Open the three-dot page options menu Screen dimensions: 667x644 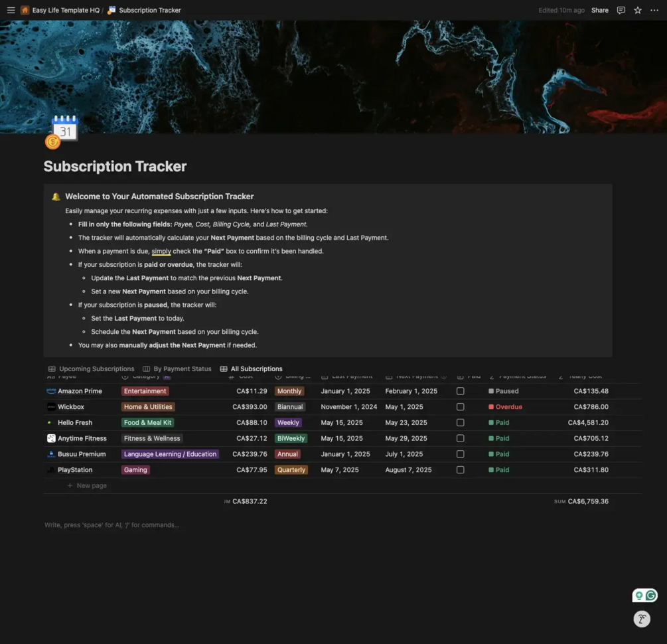click(654, 10)
